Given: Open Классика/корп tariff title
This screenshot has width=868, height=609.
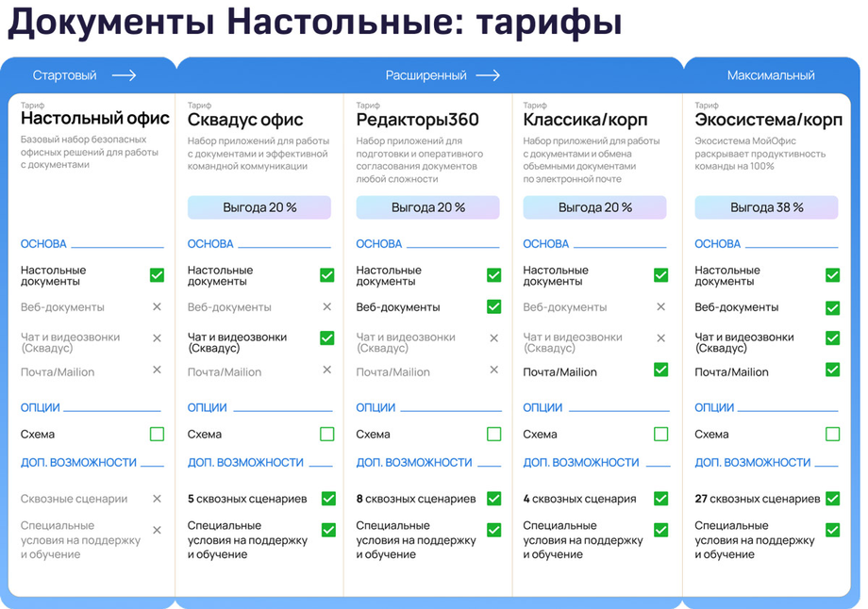Looking at the screenshot, I should [585, 120].
